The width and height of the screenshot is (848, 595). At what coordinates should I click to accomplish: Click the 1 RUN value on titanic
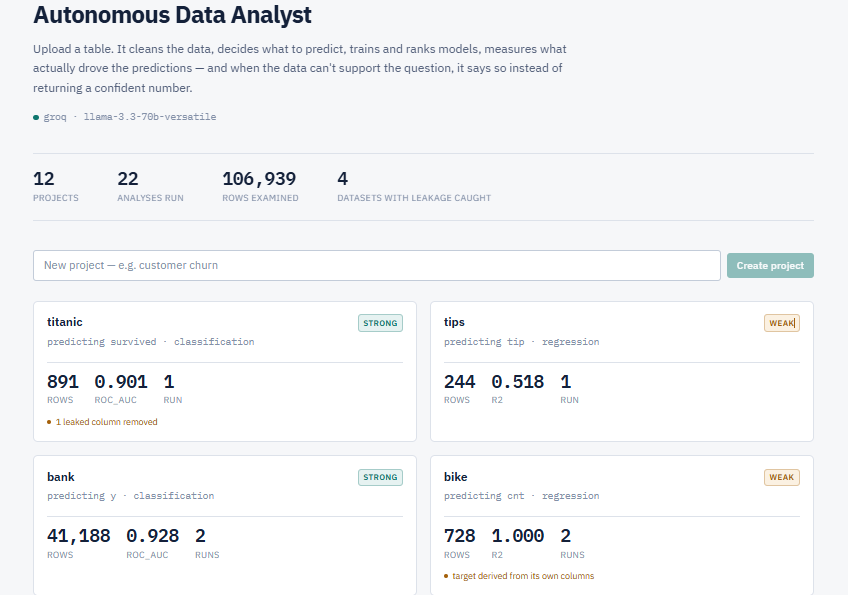pyautogui.click(x=173, y=388)
